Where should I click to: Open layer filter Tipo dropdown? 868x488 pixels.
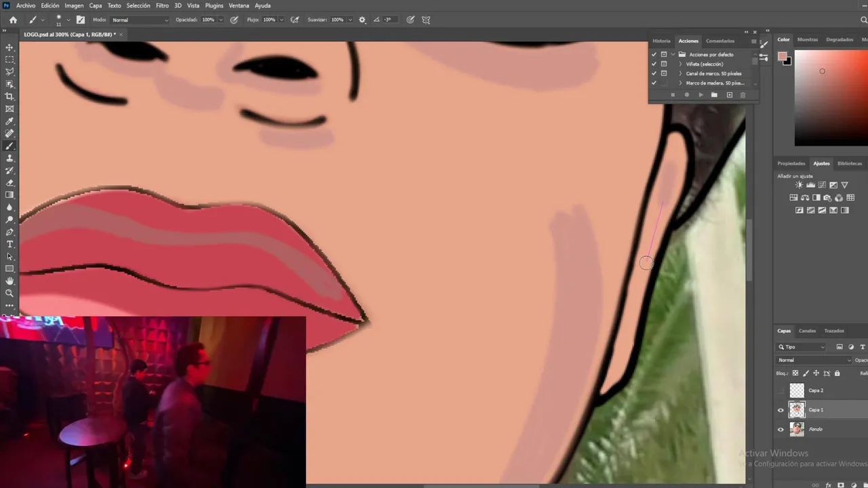tap(802, 346)
